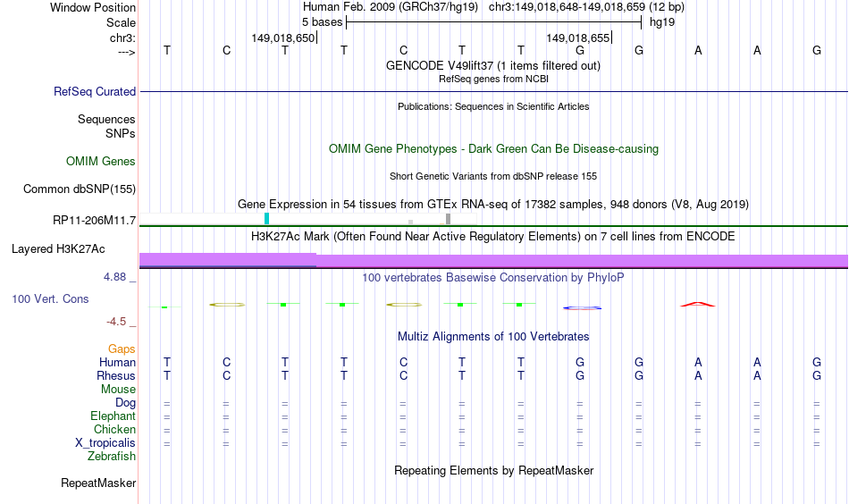The width and height of the screenshot is (849, 504).
Task: Click the purple H3K27Ac signal band
Action: [x=493, y=260]
